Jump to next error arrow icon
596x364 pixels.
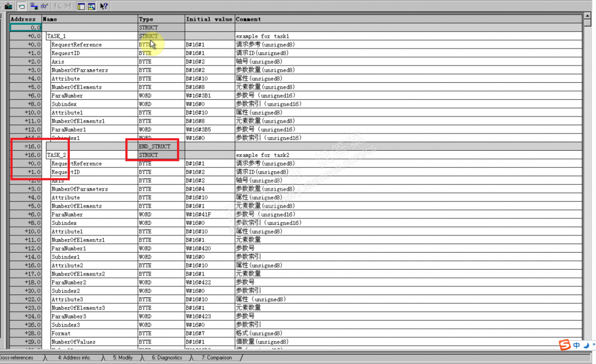tap(68, 6)
